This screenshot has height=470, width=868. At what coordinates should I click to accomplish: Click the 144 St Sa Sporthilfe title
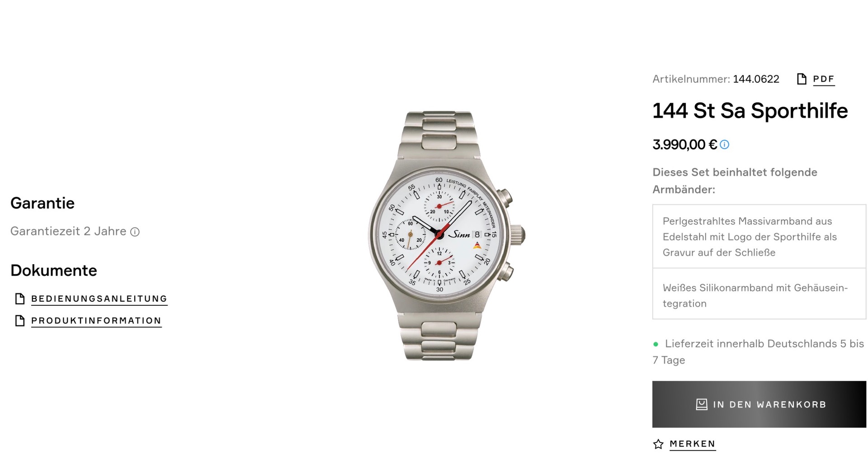(x=750, y=111)
